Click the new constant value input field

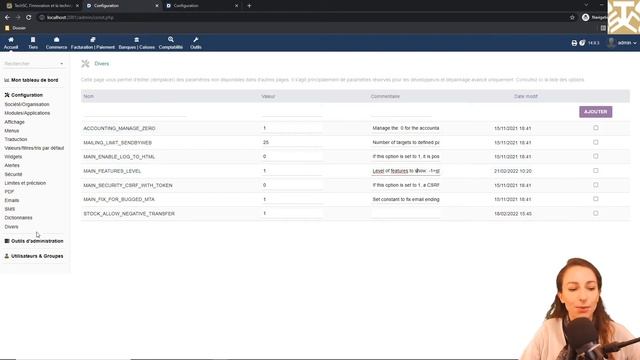click(292, 112)
